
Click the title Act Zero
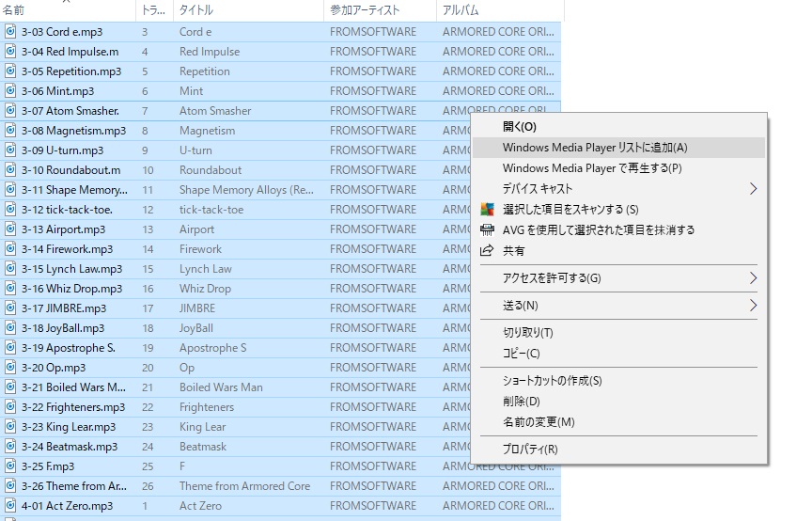coord(200,505)
